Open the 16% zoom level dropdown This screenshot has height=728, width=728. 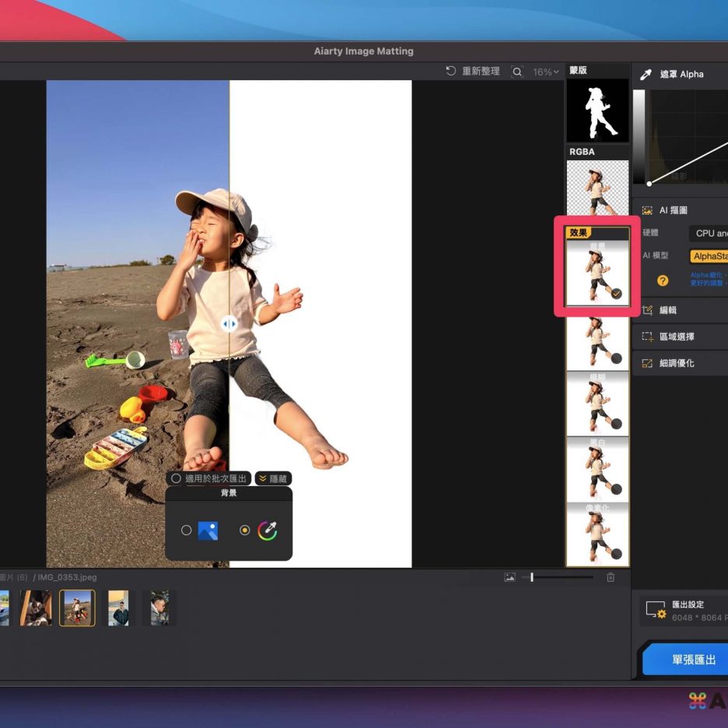pos(545,72)
